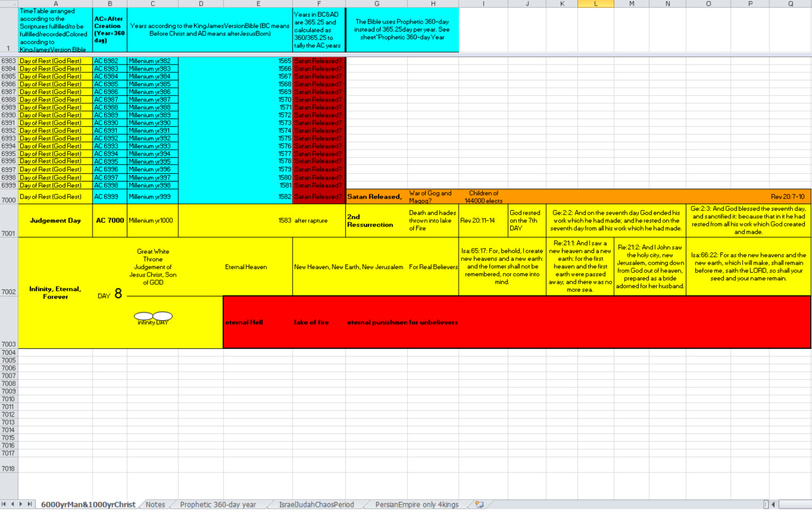
Task: Click the 'War of Gog and Magog?' cell
Action: coord(433,197)
